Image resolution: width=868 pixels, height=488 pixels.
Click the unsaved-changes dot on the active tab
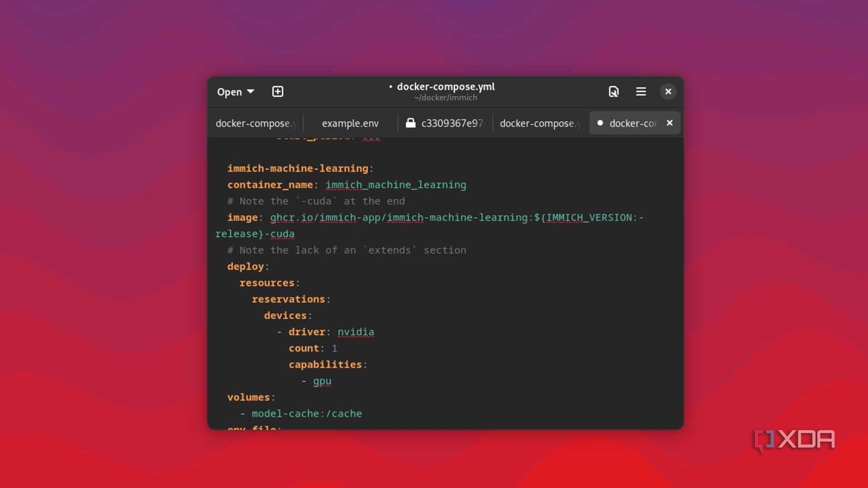tap(600, 123)
